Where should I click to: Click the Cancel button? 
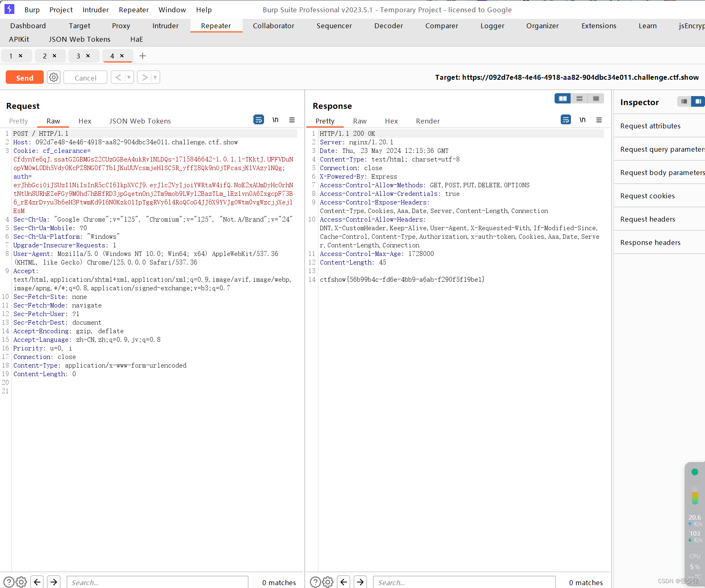click(x=85, y=77)
